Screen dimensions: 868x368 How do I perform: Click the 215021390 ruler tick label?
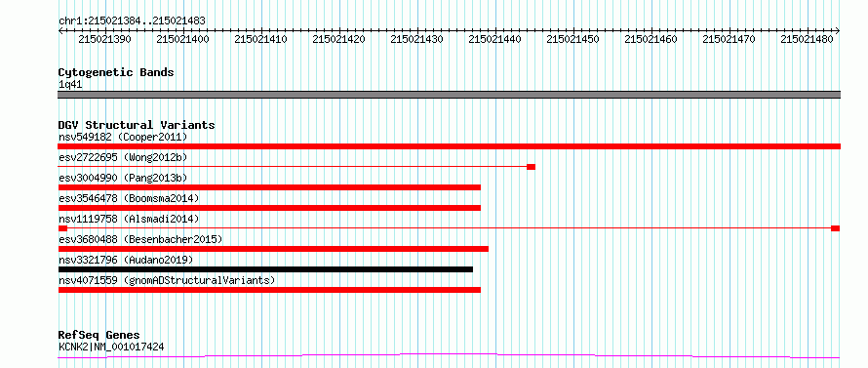[x=105, y=39]
